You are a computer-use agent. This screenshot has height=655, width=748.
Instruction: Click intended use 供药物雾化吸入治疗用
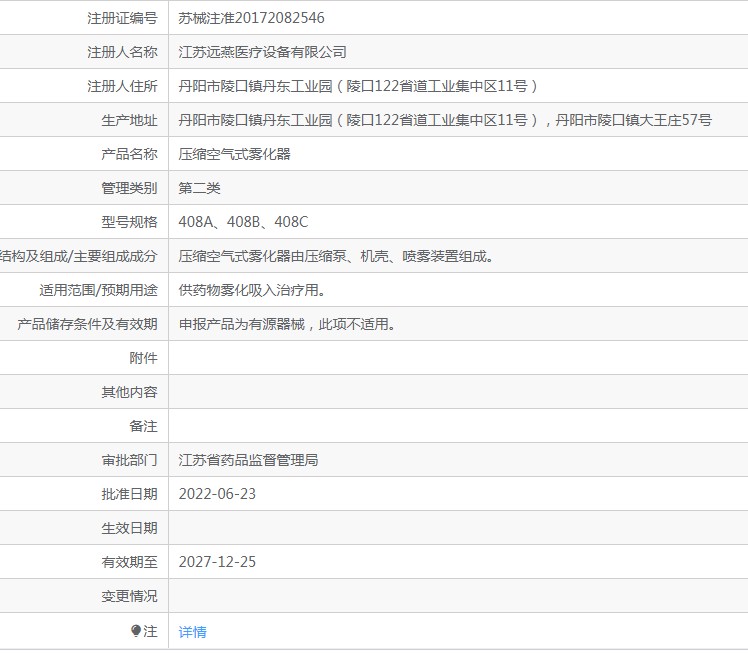click(252, 290)
